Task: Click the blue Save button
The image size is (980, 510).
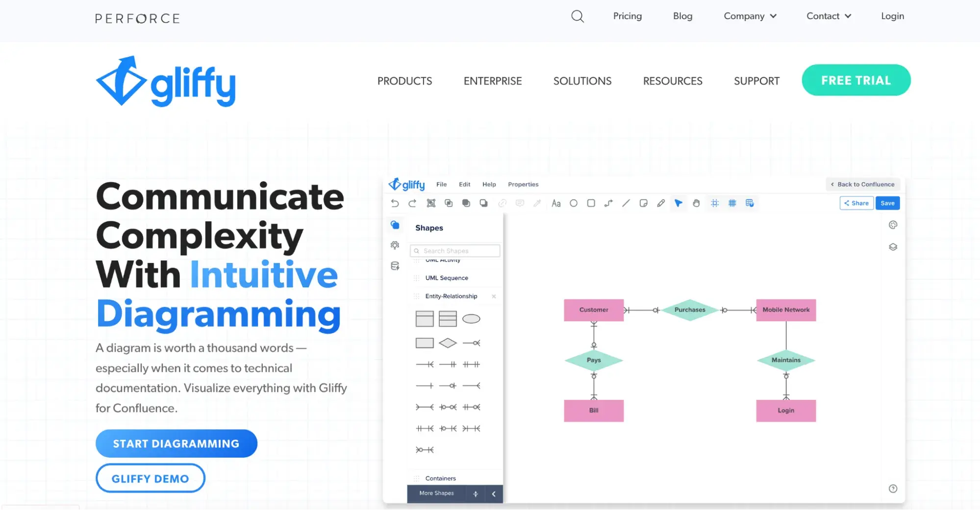Action: click(x=888, y=203)
